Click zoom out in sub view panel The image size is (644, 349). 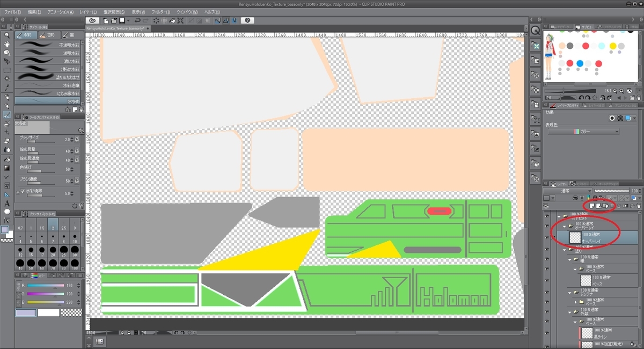tap(615, 91)
